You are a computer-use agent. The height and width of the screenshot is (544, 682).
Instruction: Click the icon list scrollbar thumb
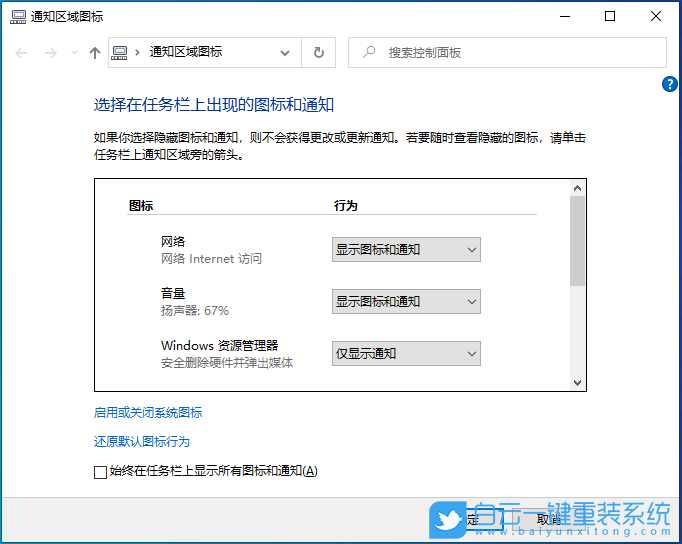pyautogui.click(x=577, y=241)
